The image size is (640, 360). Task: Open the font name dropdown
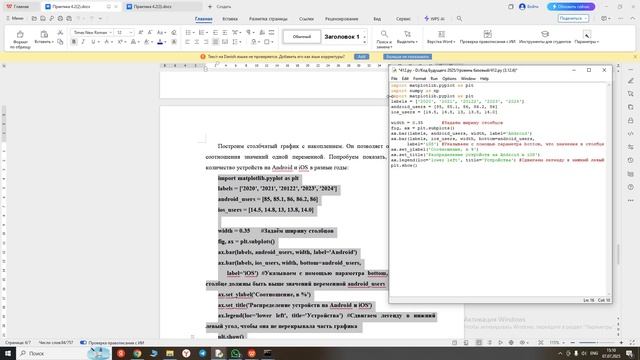110,32
